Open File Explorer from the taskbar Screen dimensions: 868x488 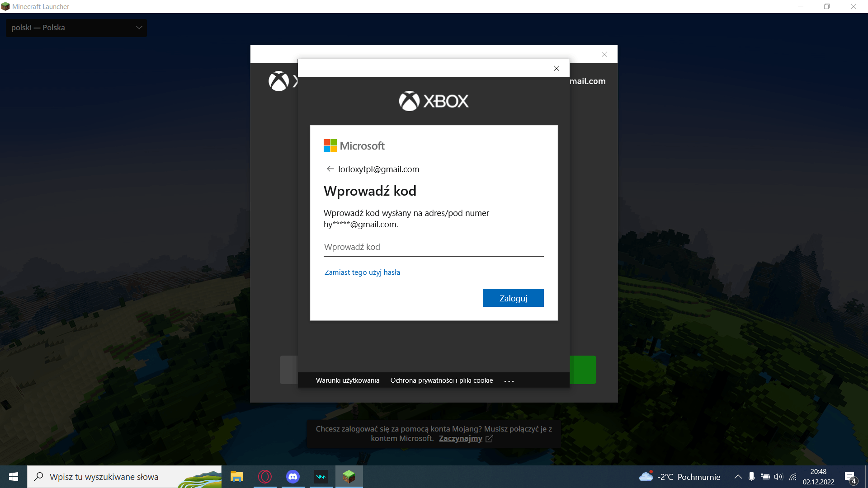237,477
